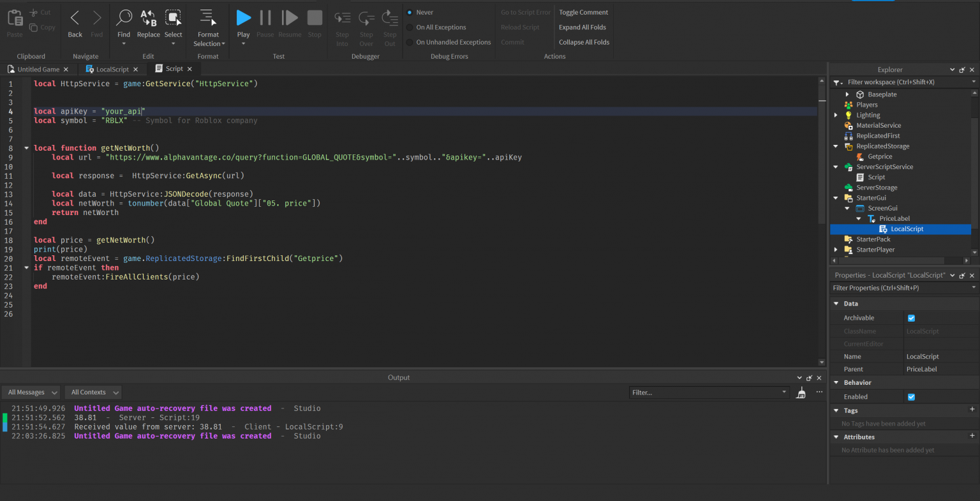This screenshot has height=501, width=980.
Task: Open the Replace tool
Action: click(149, 18)
